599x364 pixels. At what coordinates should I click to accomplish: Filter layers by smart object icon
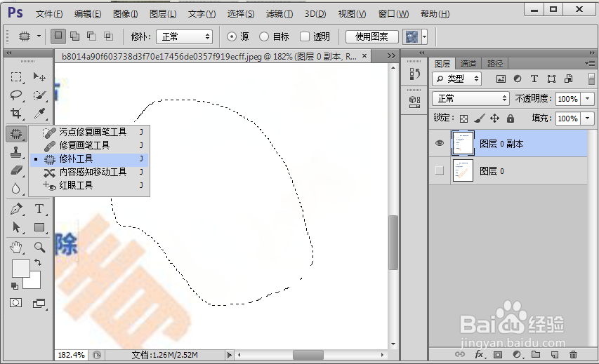pos(568,79)
